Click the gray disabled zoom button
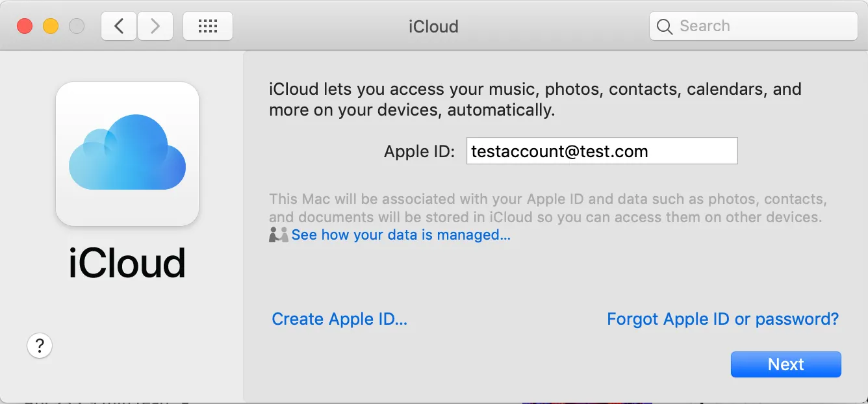The width and height of the screenshot is (868, 404). pos(77,26)
